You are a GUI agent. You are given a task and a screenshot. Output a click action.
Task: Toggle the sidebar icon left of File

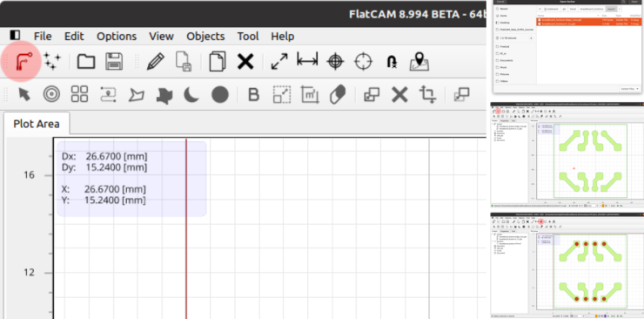pyautogui.click(x=15, y=36)
